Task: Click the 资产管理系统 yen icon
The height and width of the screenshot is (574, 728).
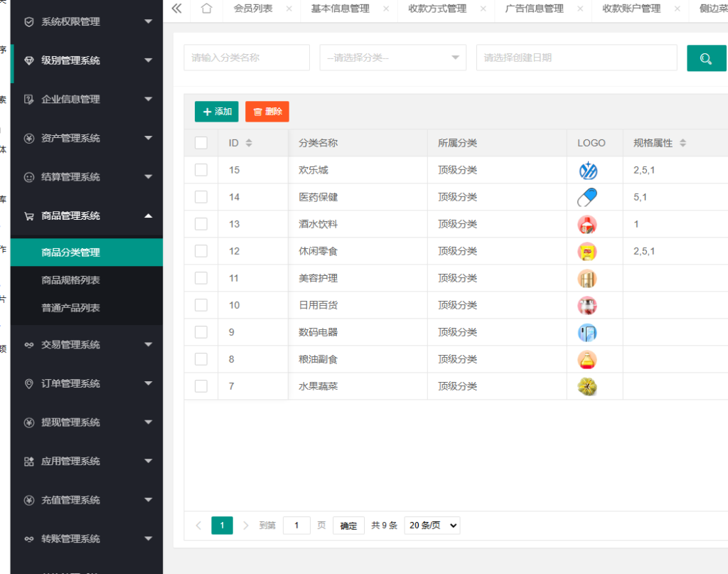Action: coord(29,138)
